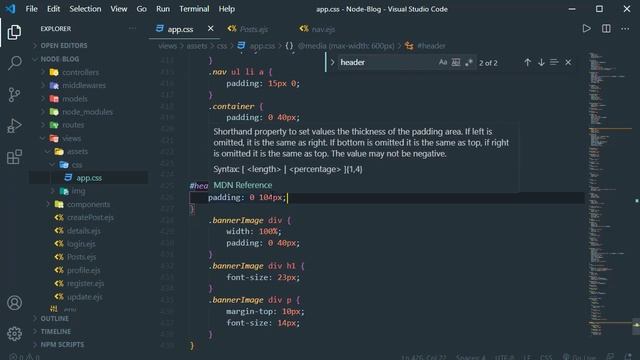Expand the components folder

[88, 204]
